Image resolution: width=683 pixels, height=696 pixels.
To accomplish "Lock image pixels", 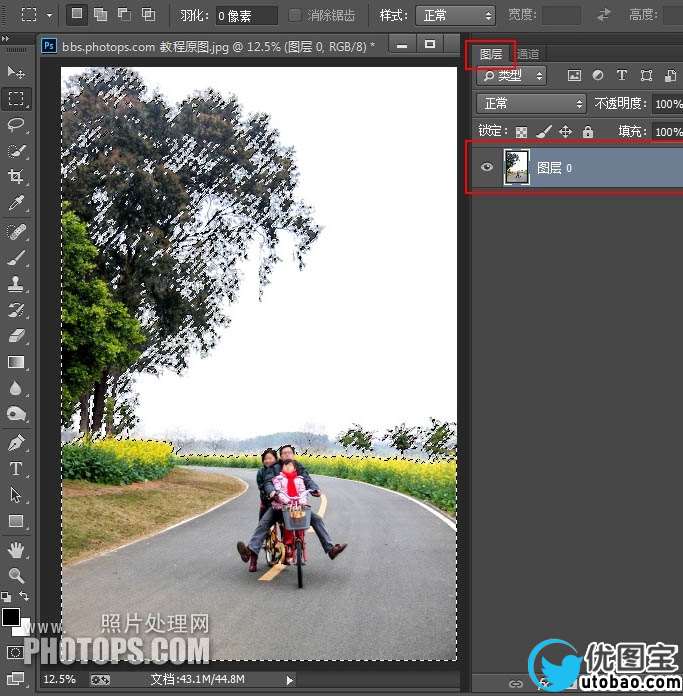I will (x=544, y=131).
